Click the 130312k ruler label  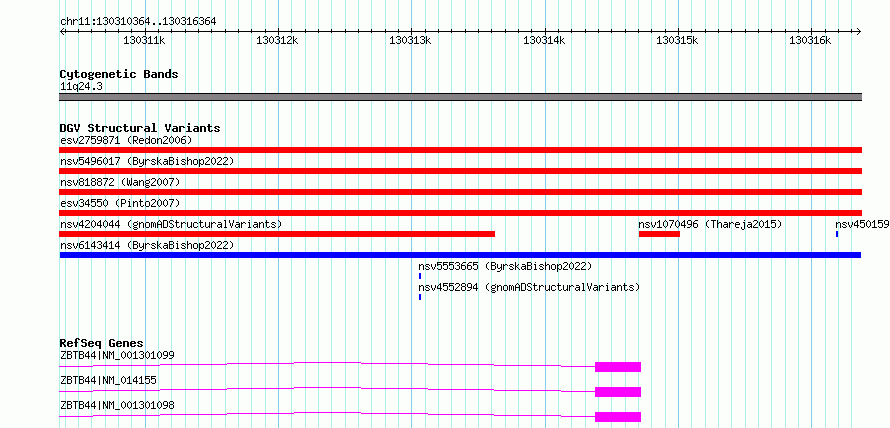point(277,40)
